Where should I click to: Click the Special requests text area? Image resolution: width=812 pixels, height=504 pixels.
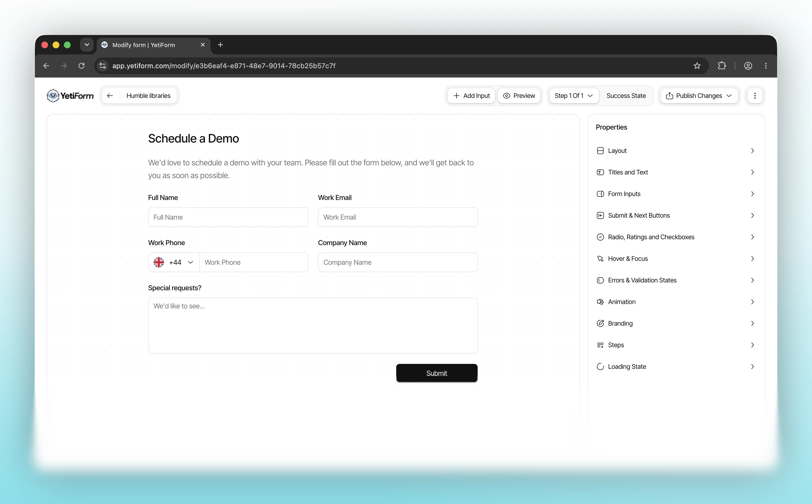coord(313,326)
